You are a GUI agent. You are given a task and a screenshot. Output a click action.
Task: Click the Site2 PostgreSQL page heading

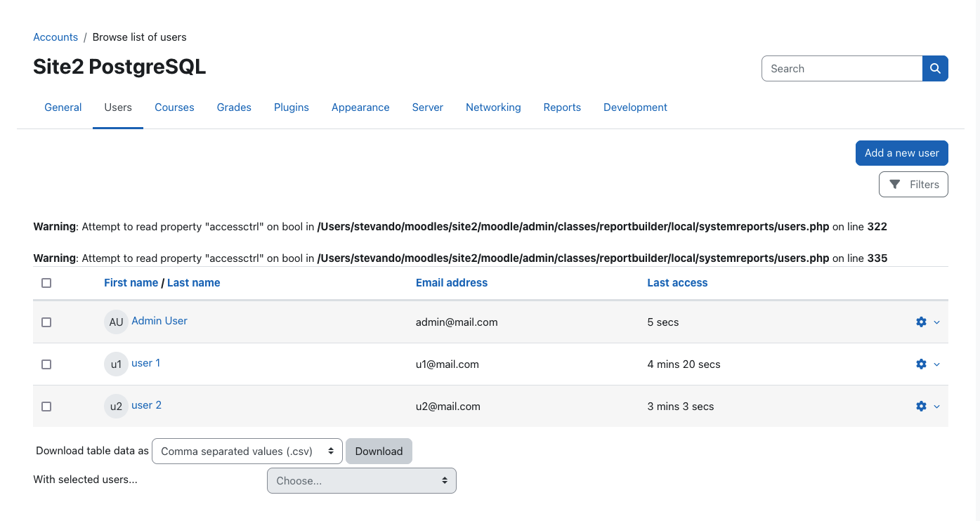coord(119,67)
